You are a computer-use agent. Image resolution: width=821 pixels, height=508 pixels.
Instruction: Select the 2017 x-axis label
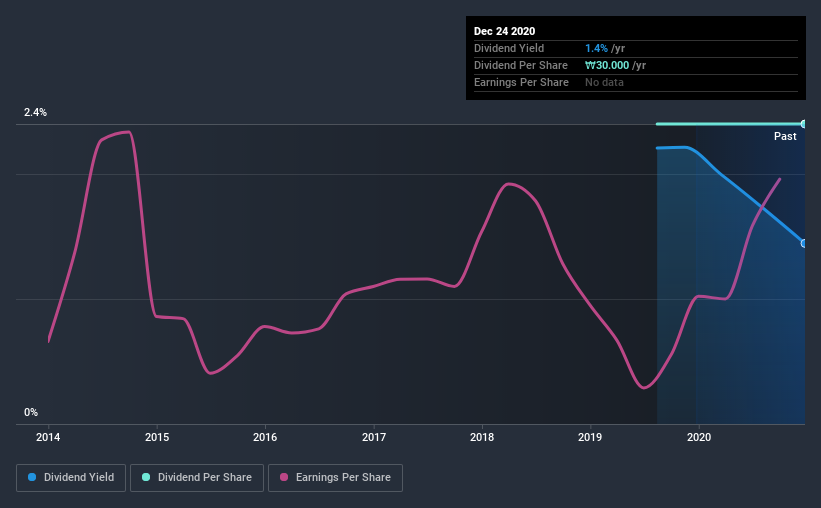374,437
